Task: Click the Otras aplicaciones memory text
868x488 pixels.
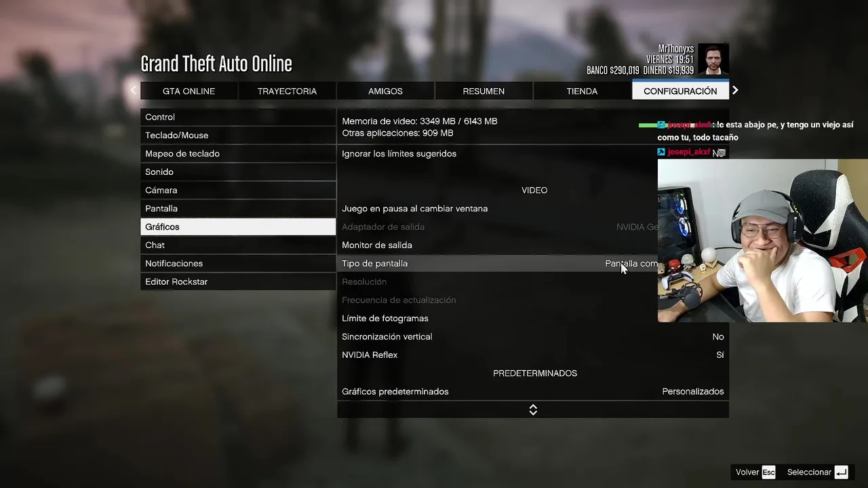Action: [x=397, y=134]
